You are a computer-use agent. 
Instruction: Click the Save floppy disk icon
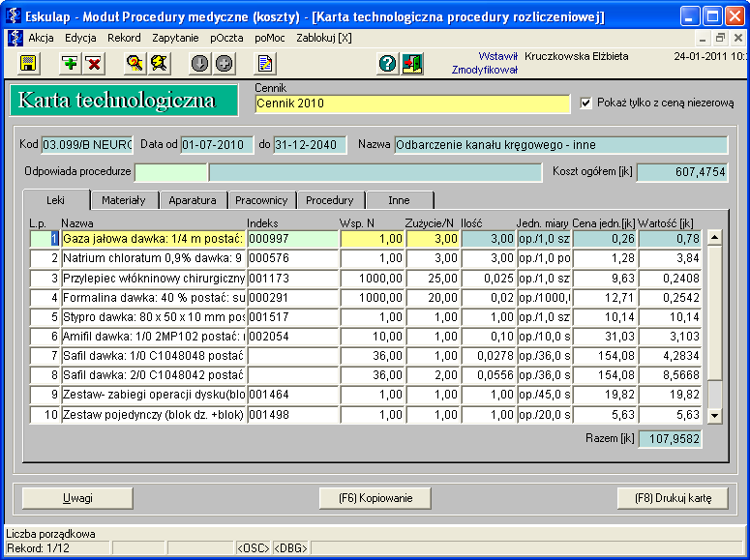(28, 63)
